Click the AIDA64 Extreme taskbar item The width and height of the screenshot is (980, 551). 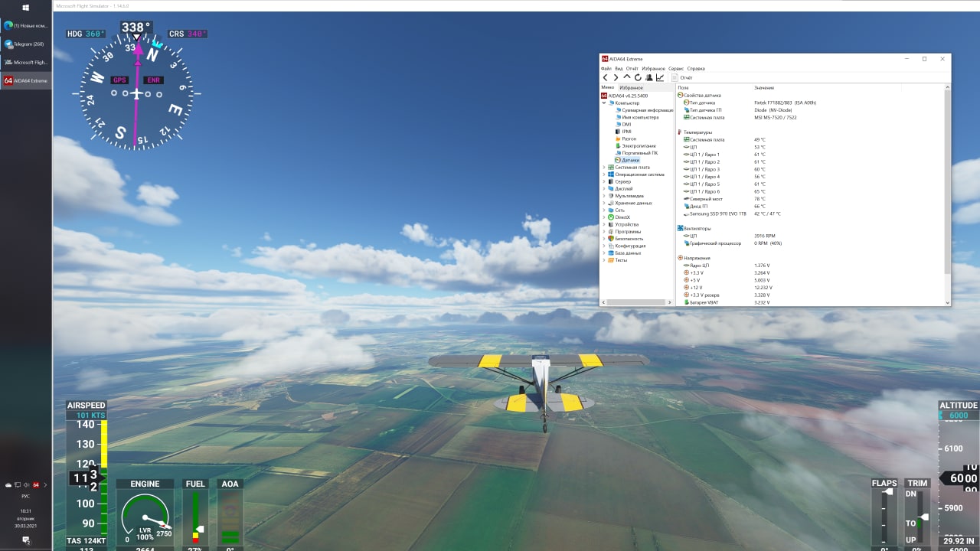point(26,80)
